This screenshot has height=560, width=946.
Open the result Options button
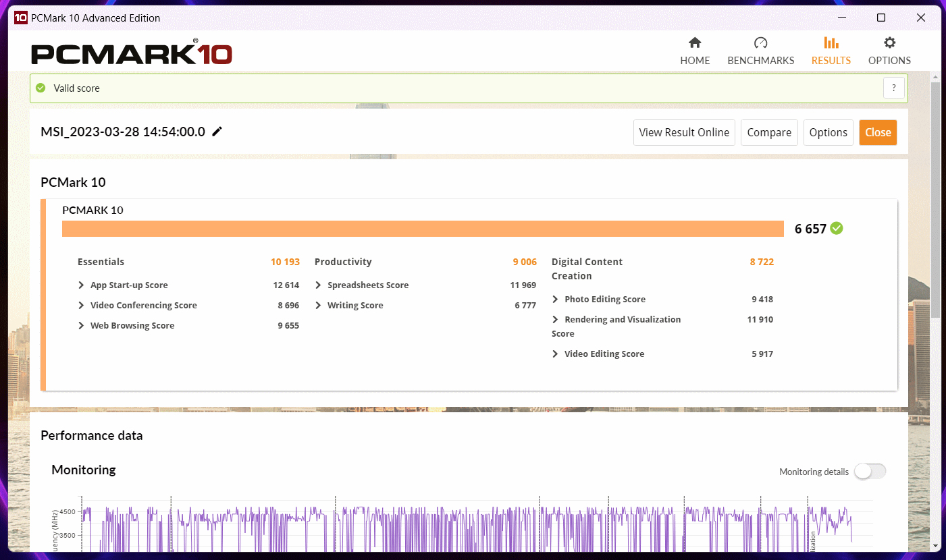coord(828,132)
